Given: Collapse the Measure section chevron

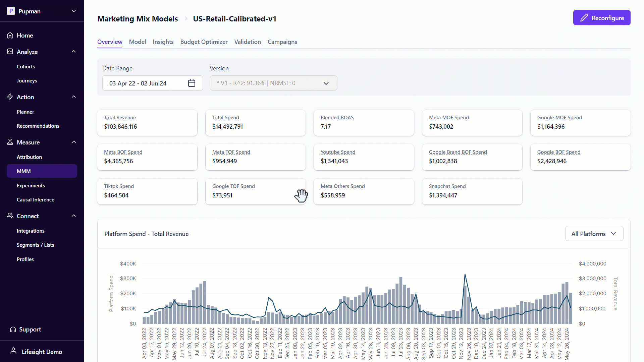Looking at the screenshot, I should (74, 142).
